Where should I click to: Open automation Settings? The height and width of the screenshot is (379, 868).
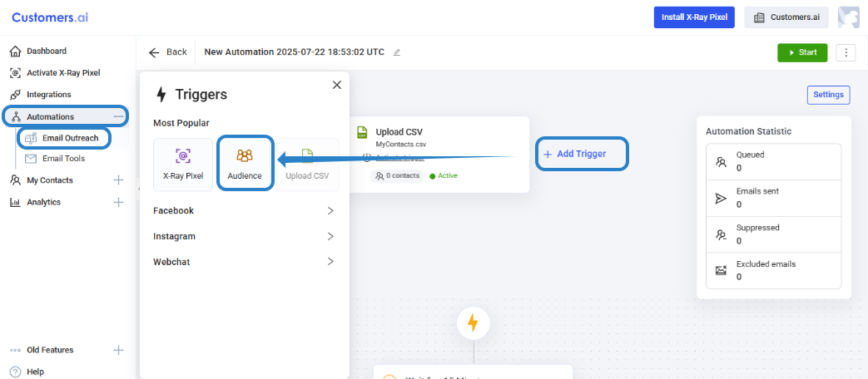(828, 95)
